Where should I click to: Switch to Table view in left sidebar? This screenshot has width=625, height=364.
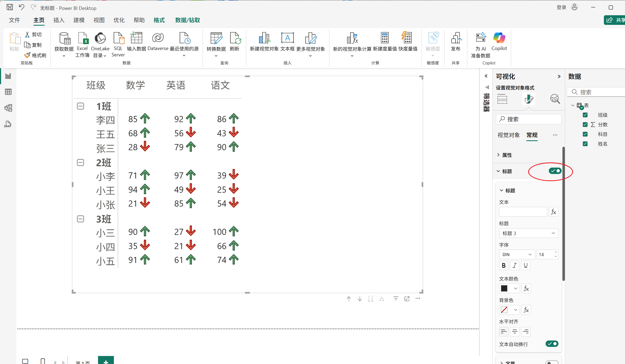[x=8, y=92]
